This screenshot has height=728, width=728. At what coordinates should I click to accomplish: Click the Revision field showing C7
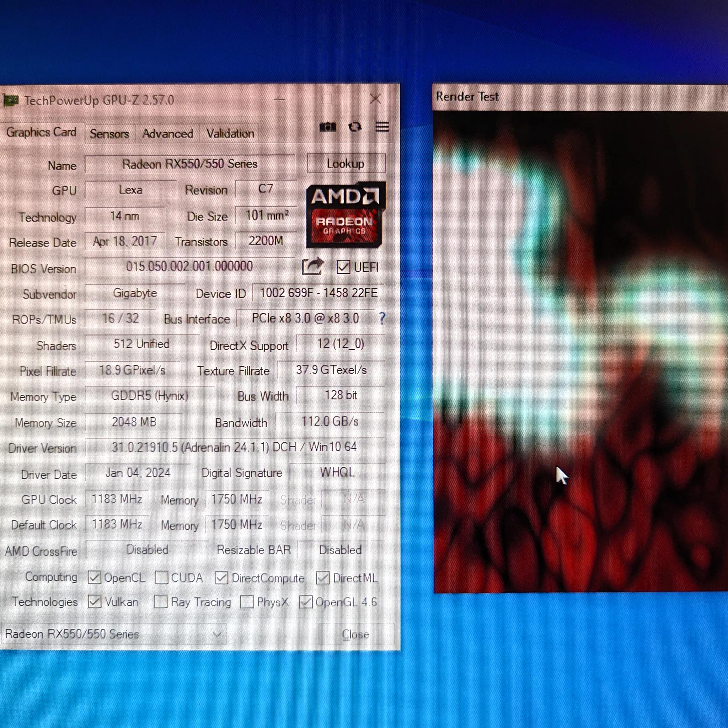[266, 188]
